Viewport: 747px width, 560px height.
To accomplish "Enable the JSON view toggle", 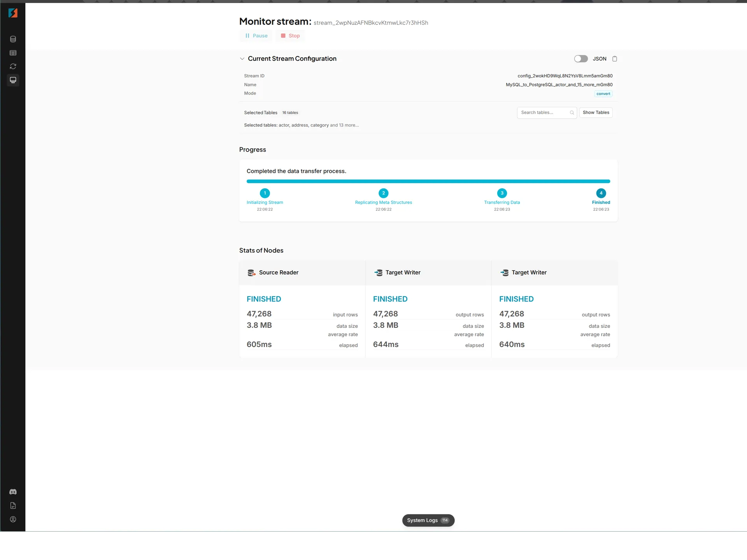I will click(x=581, y=58).
